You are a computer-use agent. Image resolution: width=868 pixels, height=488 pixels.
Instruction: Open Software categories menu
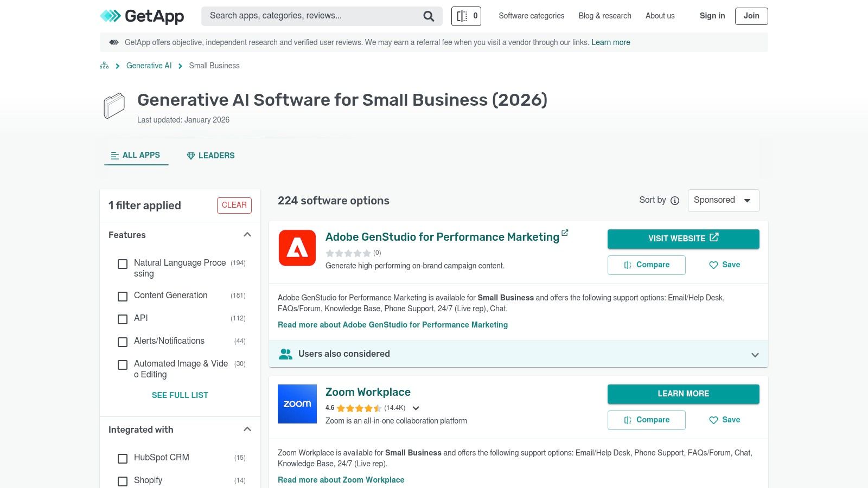531,16
